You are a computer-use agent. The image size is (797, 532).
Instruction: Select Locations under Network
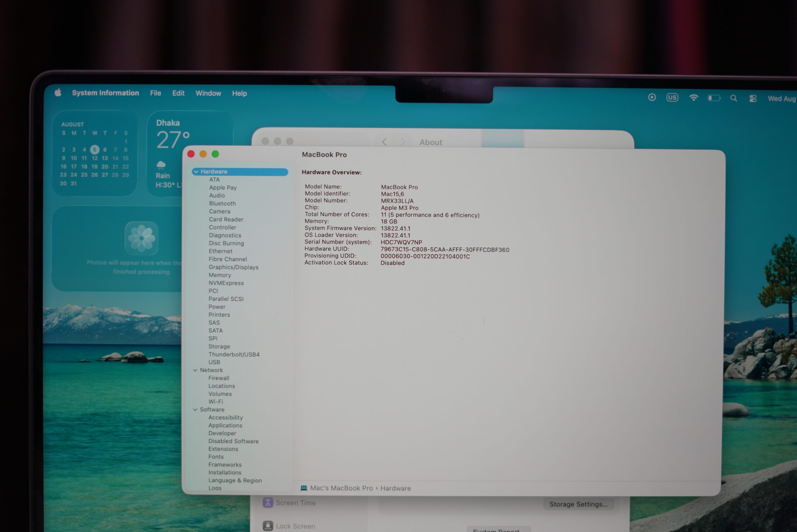click(x=222, y=386)
